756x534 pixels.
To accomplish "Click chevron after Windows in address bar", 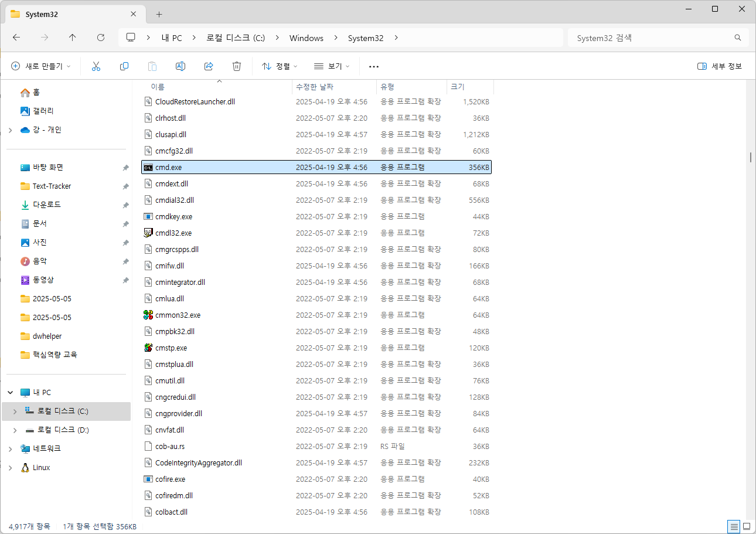I will [x=336, y=38].
